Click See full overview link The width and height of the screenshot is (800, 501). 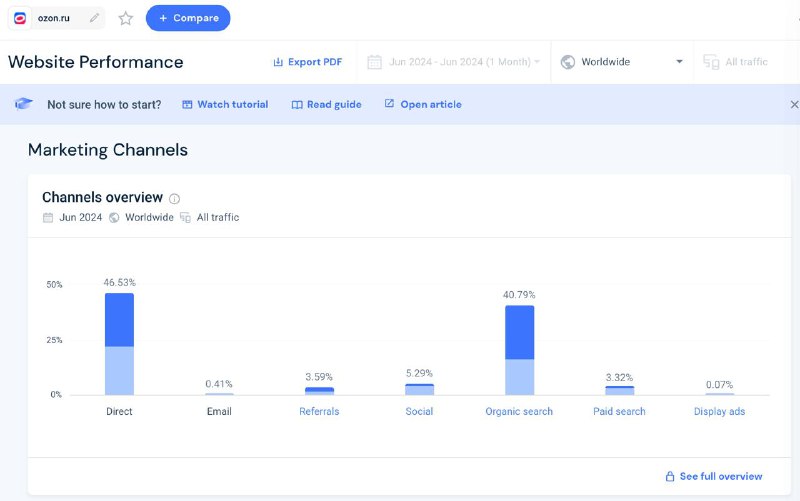(x=714, y=476)
